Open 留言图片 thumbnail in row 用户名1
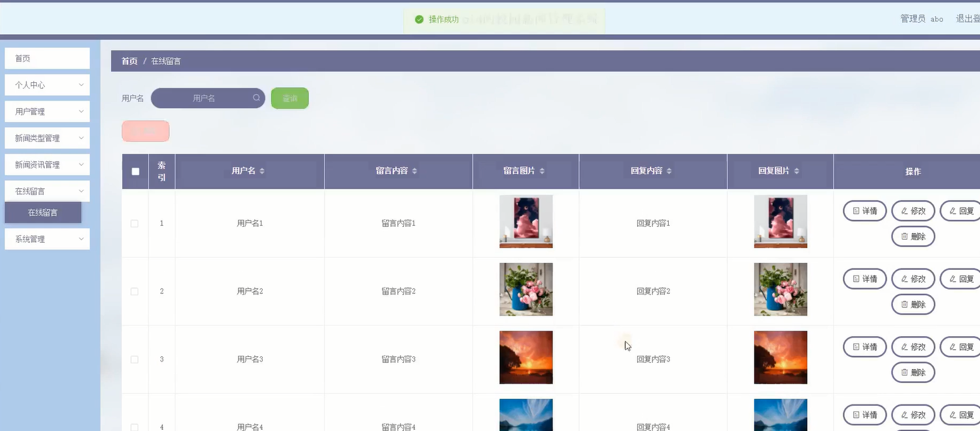 (x=526, y=221)
